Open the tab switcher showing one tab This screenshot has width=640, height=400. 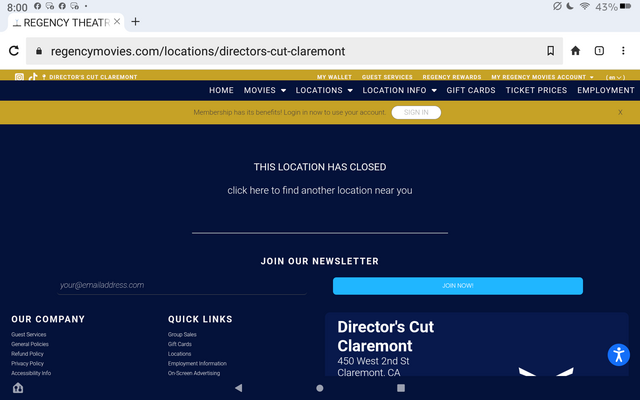click(599, 51)
